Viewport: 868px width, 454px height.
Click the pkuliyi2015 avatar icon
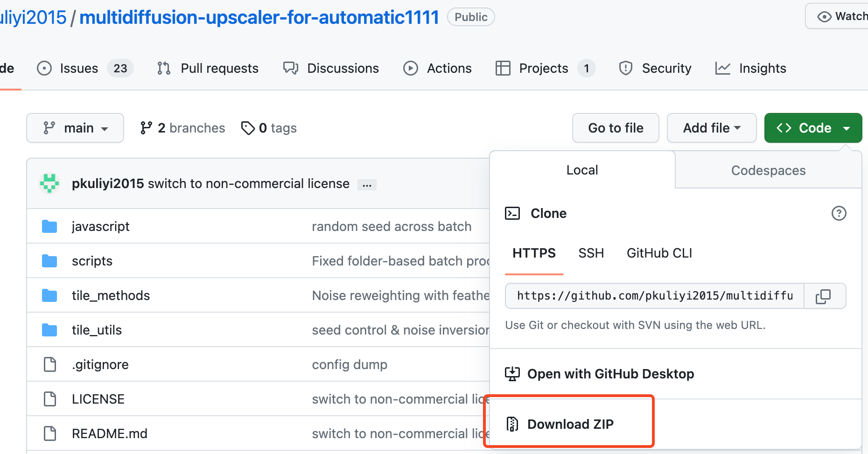(x=49, y=183)
